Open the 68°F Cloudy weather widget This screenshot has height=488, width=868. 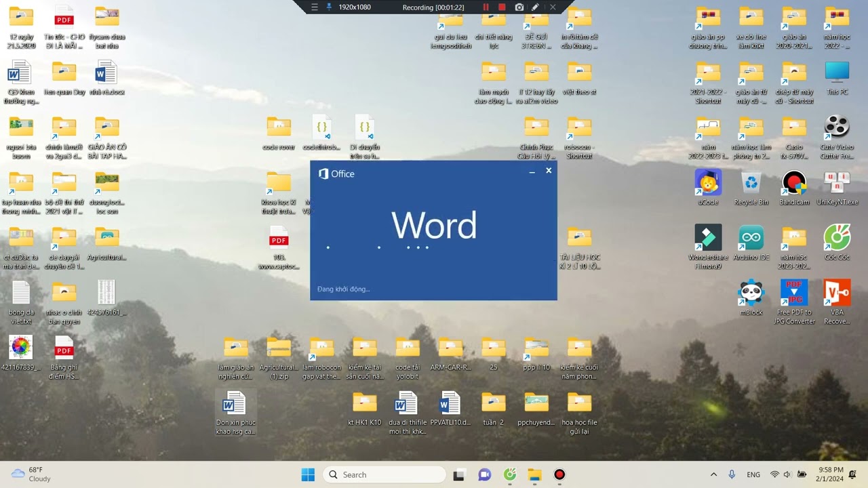(x=31, y=474)
